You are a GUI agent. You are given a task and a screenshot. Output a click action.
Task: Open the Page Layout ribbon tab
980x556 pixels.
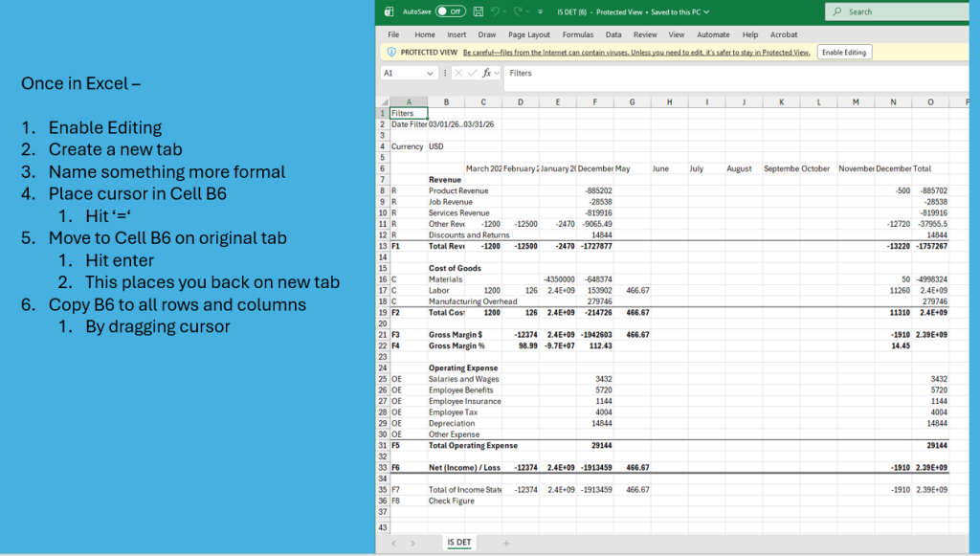pyautogui.click(x=528, y=34)
